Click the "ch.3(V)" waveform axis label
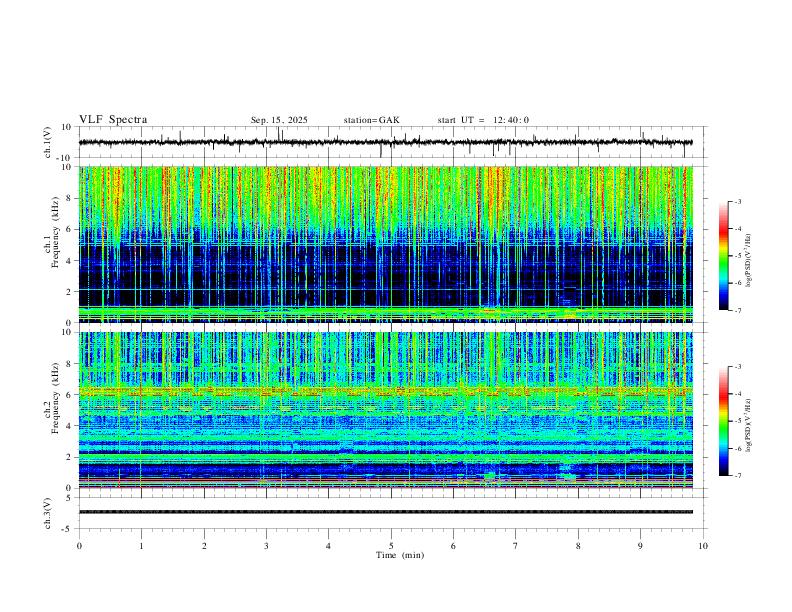Image resolution: width=792 pixels, height=612 pixels. tap(47, 513)
